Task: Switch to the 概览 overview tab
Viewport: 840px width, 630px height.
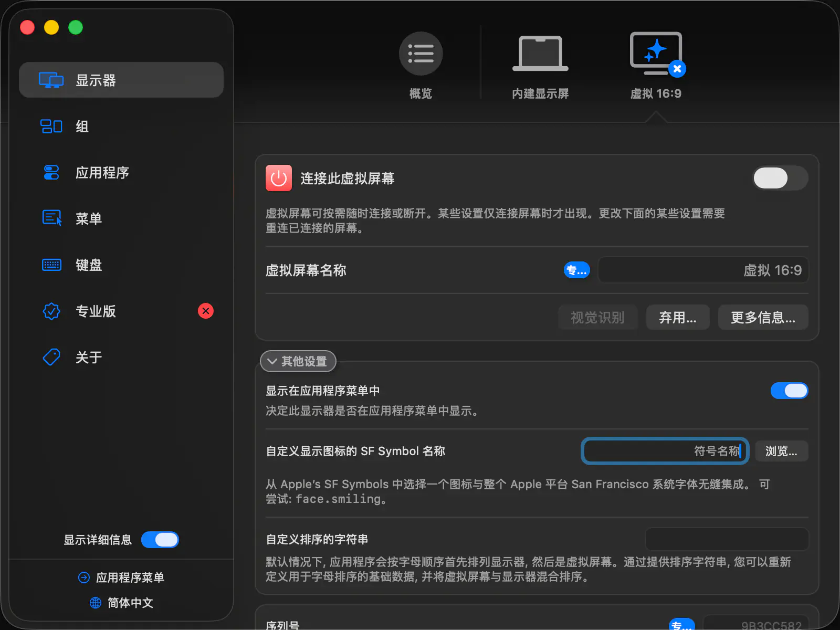Action: pos(421,64)
